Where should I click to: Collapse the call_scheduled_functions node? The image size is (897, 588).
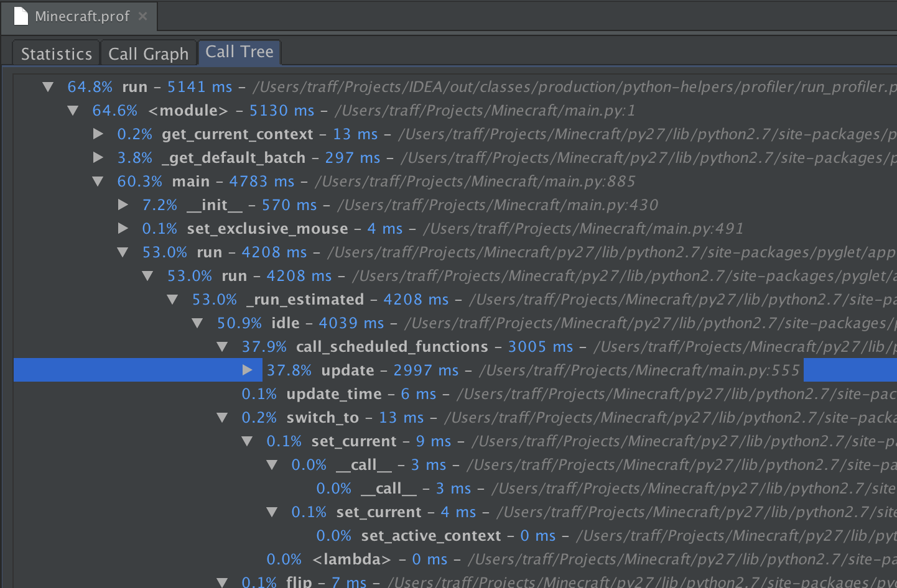tap(222, 347)
